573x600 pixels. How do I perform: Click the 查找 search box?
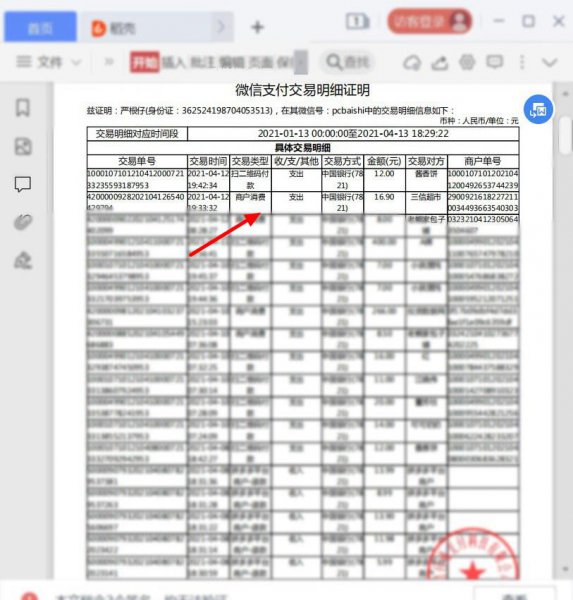(348, 62)
